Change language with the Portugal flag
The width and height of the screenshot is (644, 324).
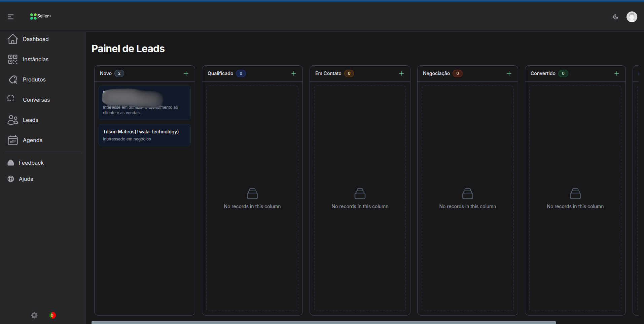52,315
